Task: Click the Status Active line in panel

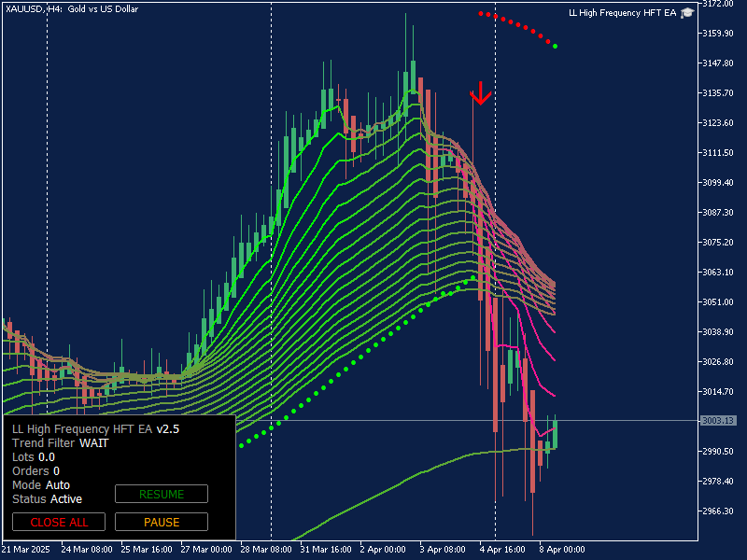Action: pyautogui.click(x=48, y=499)
